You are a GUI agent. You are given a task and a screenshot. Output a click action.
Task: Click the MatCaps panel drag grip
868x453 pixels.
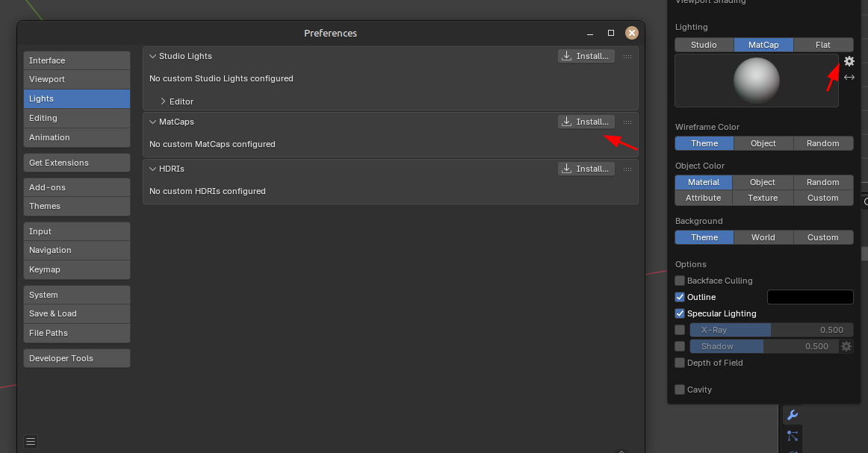[x=627, y=122]
